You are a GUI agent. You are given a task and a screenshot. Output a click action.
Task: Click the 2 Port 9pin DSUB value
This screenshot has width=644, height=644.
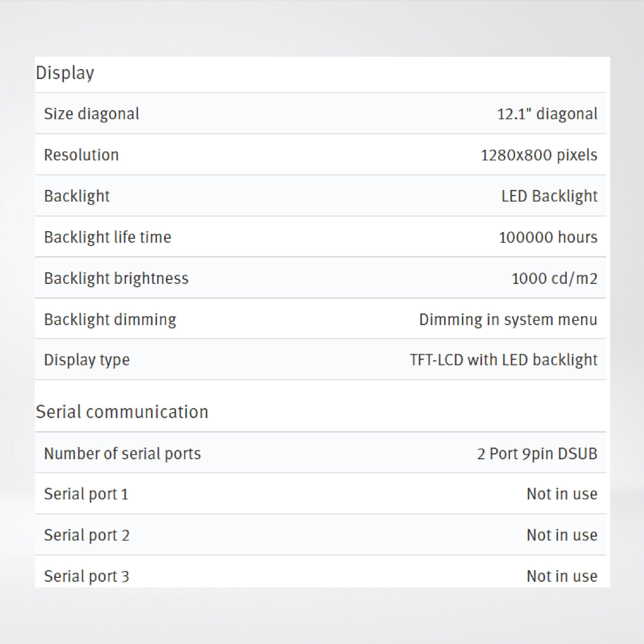click(x=537, y=454)
